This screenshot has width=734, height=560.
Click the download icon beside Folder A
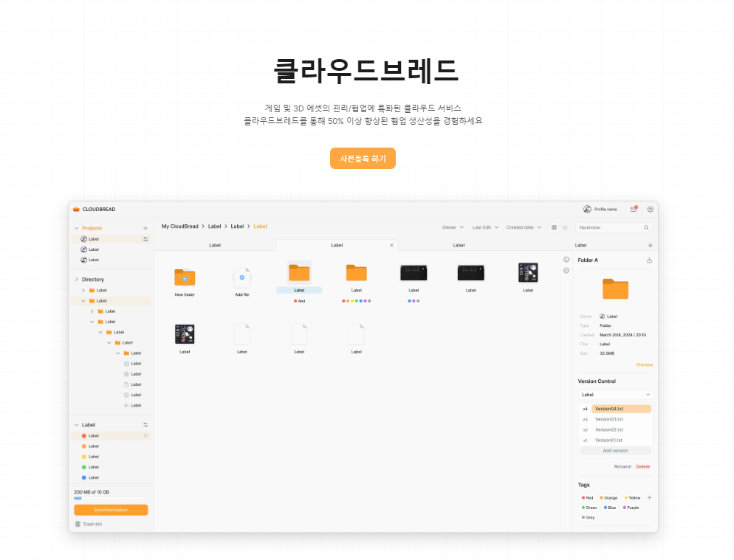[x=649, y=260]
